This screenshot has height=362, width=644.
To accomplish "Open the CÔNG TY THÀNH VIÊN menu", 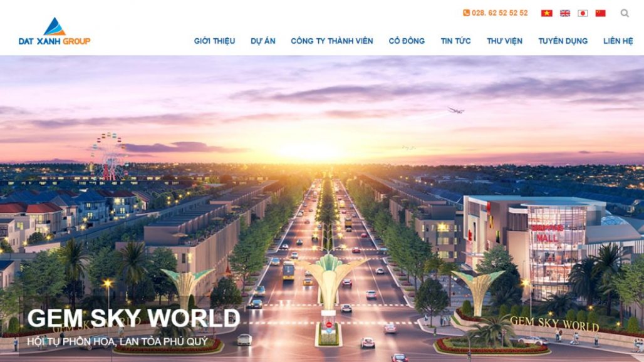I will click(332, 41).
